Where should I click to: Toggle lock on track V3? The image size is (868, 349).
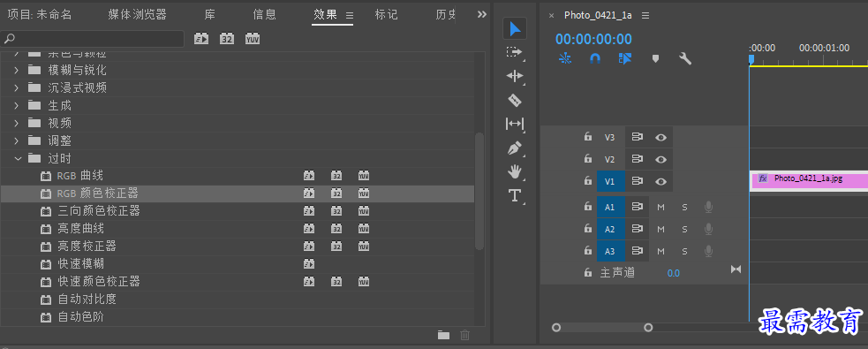[588, 137]
